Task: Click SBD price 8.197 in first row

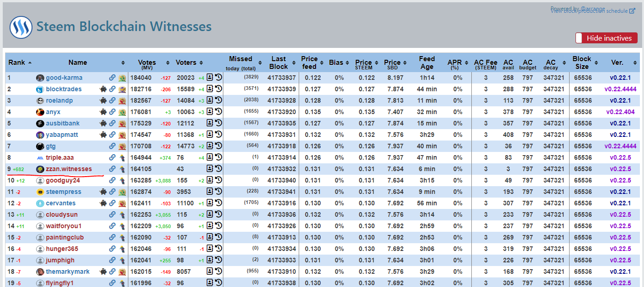Action: [x=395, y=78]
